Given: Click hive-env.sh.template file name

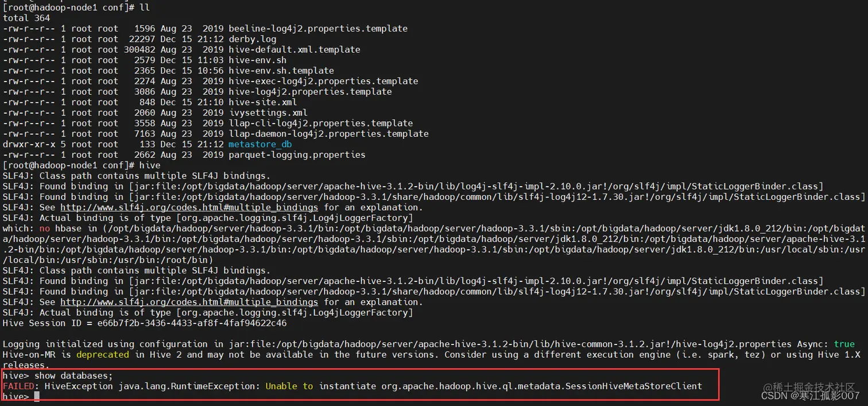Looking at the screenshot, I should (281, 71).
